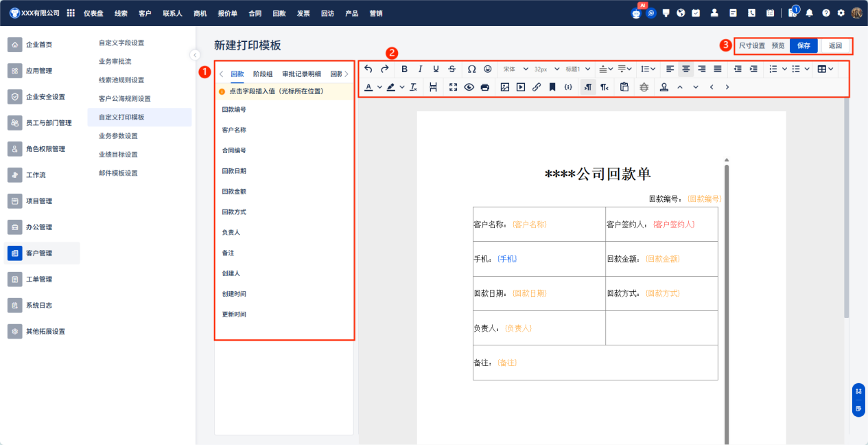Viewport: 868px width, 445px height.
Task: Open the globe icon in top bar
Action: (681, 13)
